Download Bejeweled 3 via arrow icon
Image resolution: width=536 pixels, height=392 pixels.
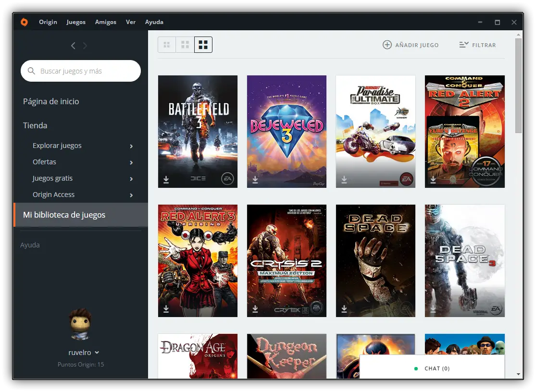tap(255, 179)
